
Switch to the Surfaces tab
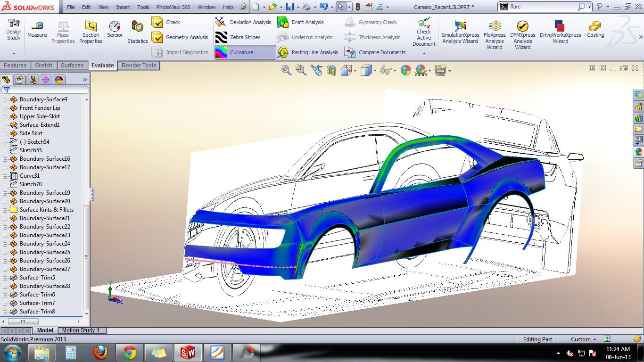coord(72,66)
